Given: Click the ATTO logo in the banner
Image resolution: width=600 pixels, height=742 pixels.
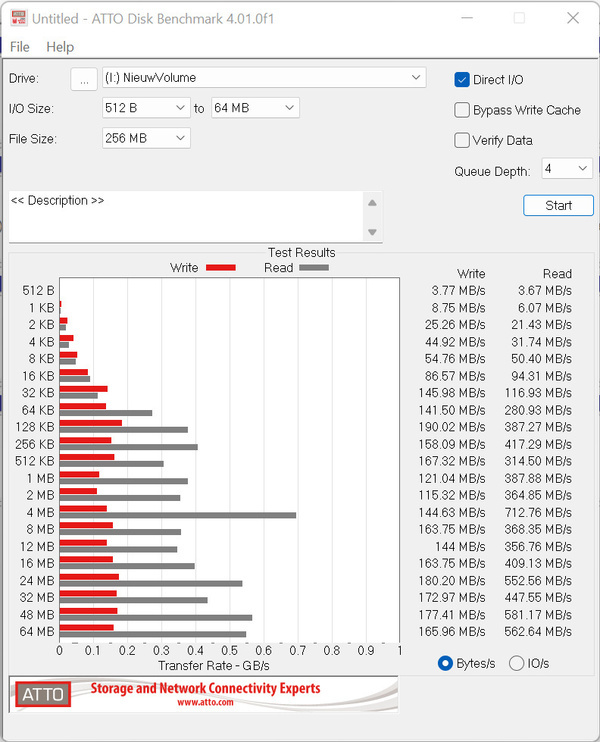Looking at the screenshot, I should 43,694.
